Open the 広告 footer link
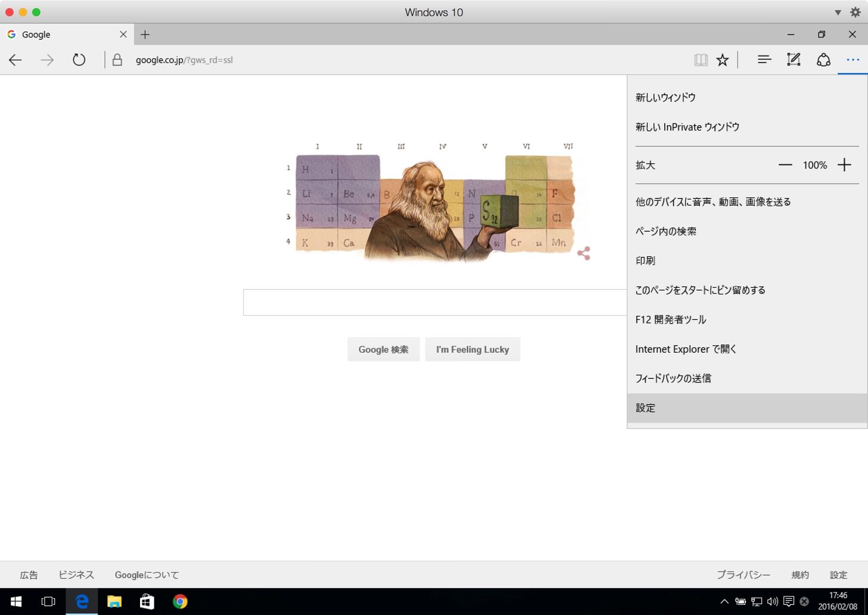 coord(29,575)
